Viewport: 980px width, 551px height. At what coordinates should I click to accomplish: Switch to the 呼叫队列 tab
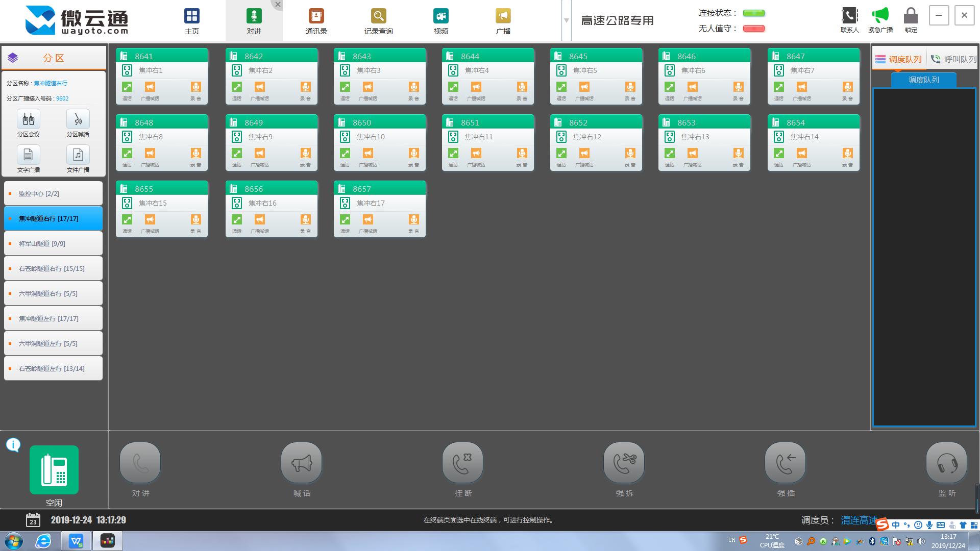coord(953,59)
